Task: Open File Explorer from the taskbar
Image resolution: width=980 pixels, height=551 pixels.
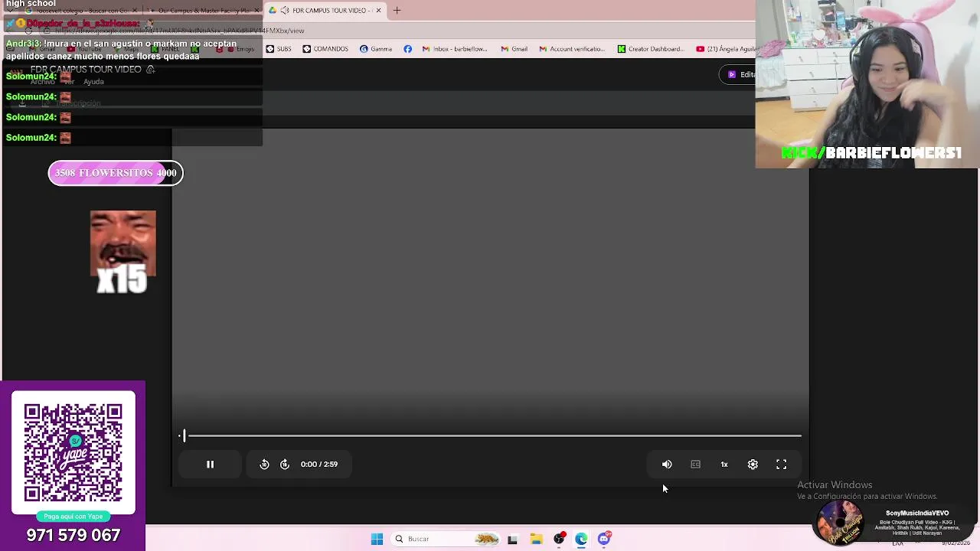Action: point(536,539)
